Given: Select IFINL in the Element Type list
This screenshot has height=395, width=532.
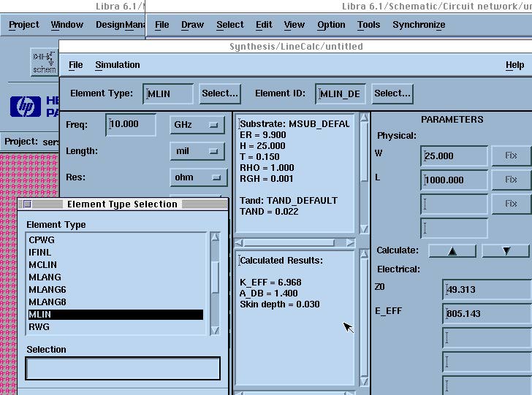Looking at the screenshot, I should point(115,252).
